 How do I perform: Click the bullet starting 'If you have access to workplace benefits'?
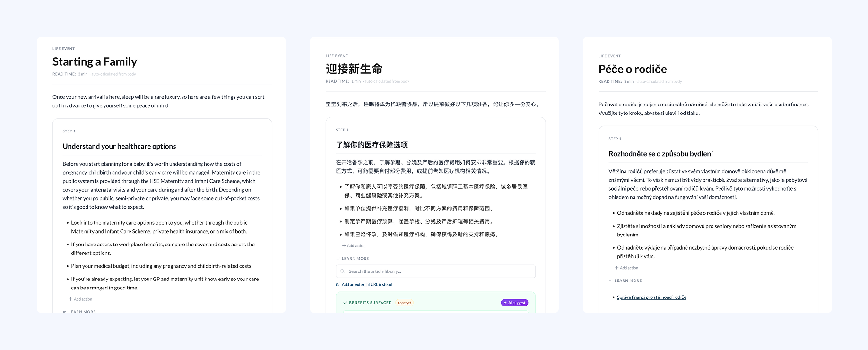click(x=163, y=249)
